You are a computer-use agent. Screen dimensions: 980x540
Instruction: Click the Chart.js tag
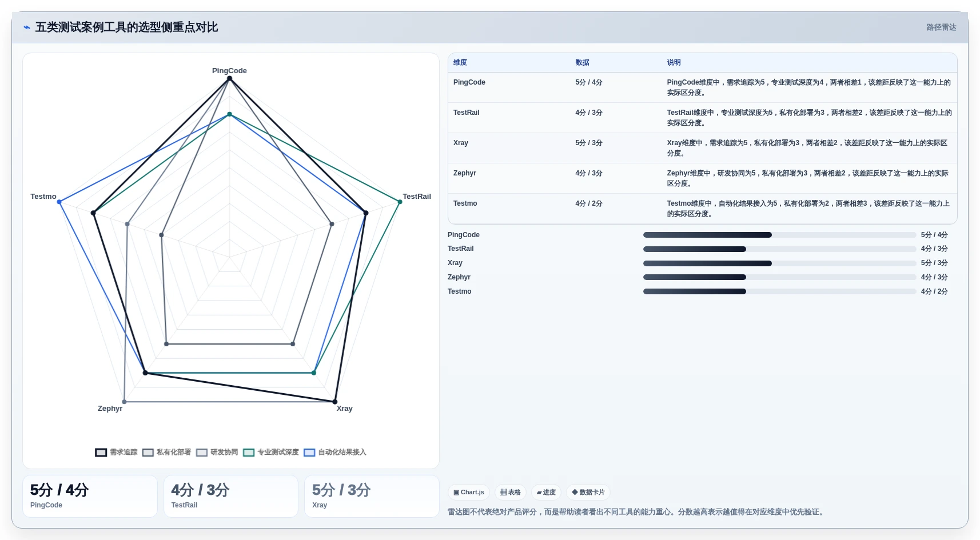click(x=469, y=492)
